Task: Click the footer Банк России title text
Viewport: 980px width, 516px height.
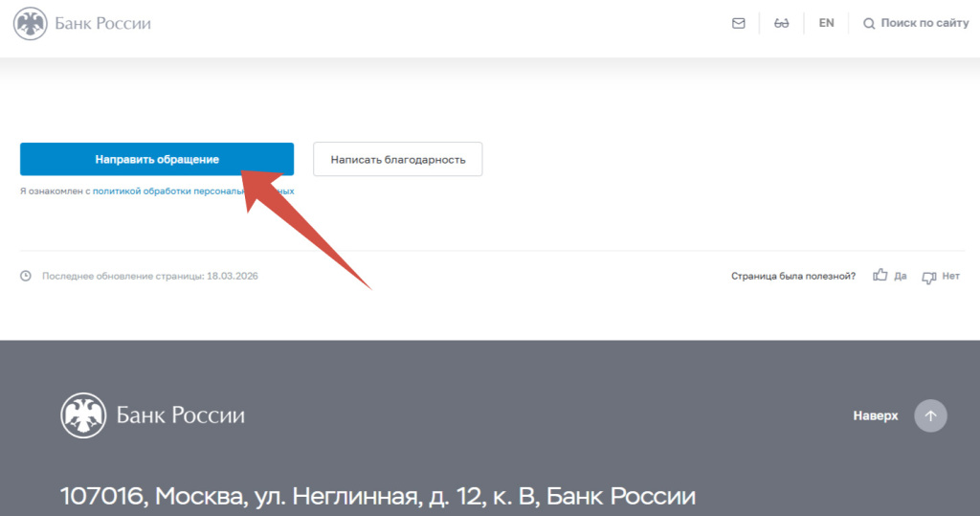Action: tap(181, 415)
